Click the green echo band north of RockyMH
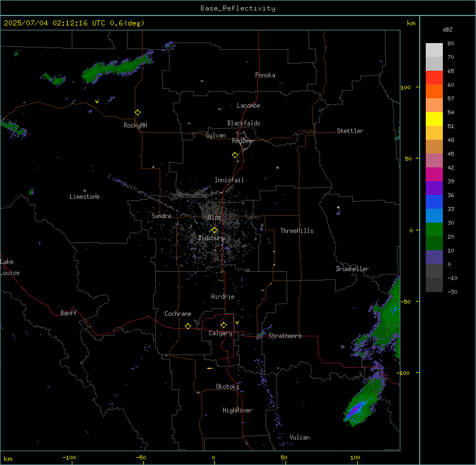 coord(117,69)
